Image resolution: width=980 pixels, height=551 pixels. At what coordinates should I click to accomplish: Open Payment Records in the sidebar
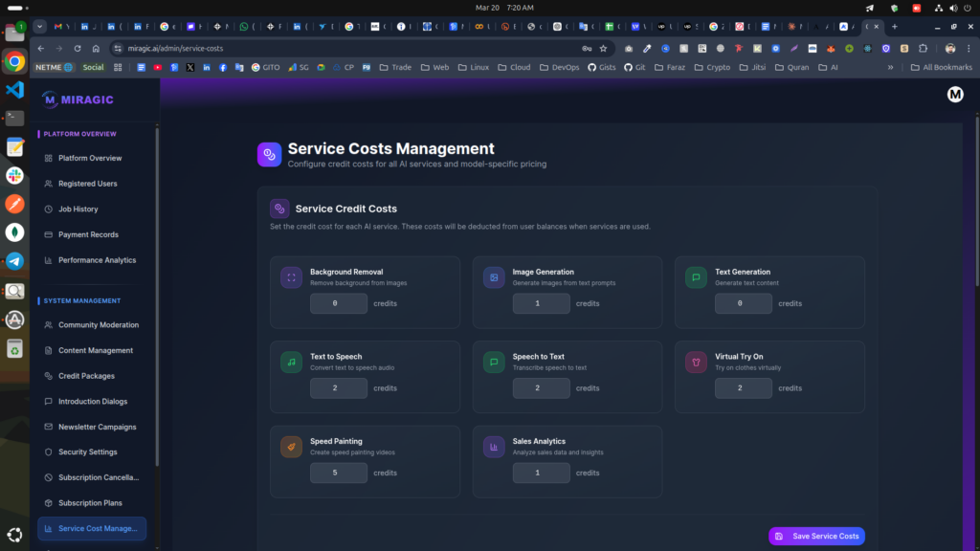[91, 235]
